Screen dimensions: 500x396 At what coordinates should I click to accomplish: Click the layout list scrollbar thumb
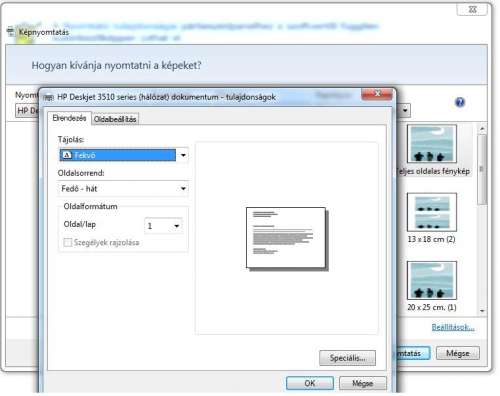pyautogui.click(x=482, y=169)
